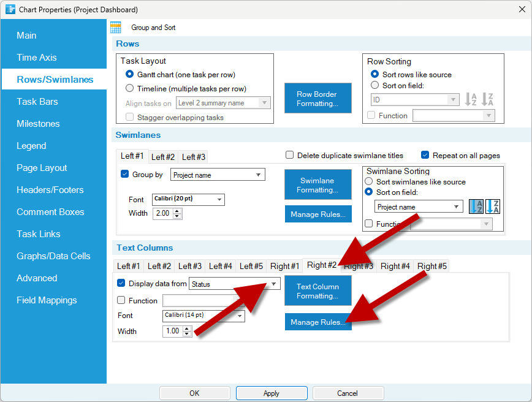Open text column font Calibri 14 pt dropdown
The image size is (532, 402).
(x=203, y=316)
